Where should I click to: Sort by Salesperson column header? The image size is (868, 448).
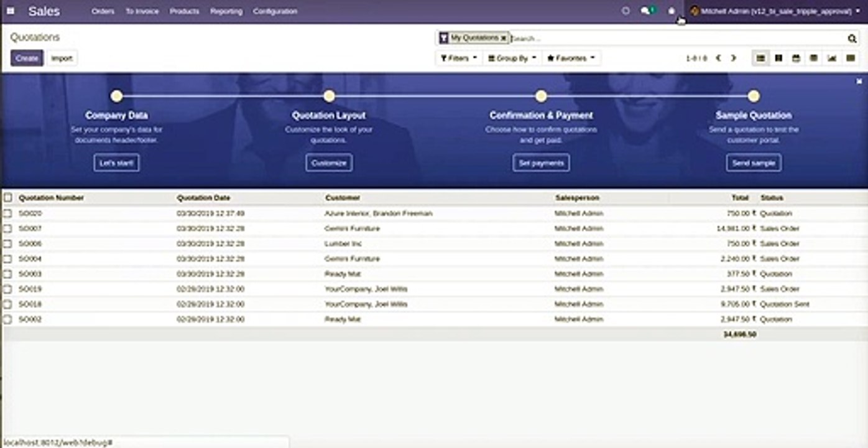577,198
